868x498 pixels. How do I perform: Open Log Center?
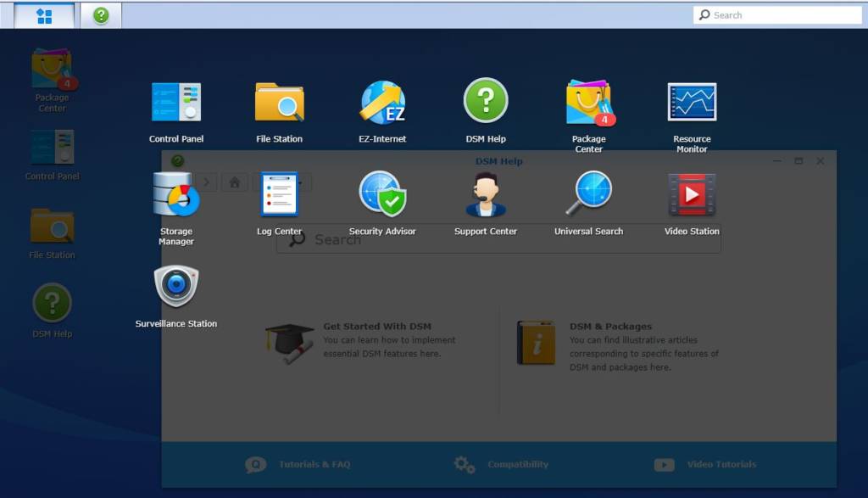(279, 204)
